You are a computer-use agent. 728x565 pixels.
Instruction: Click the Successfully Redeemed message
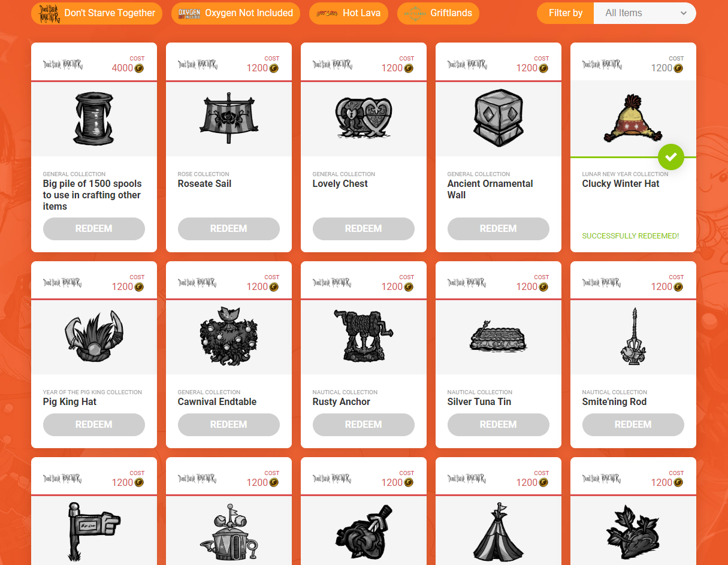pyautogui.click(x=630, y=236)
